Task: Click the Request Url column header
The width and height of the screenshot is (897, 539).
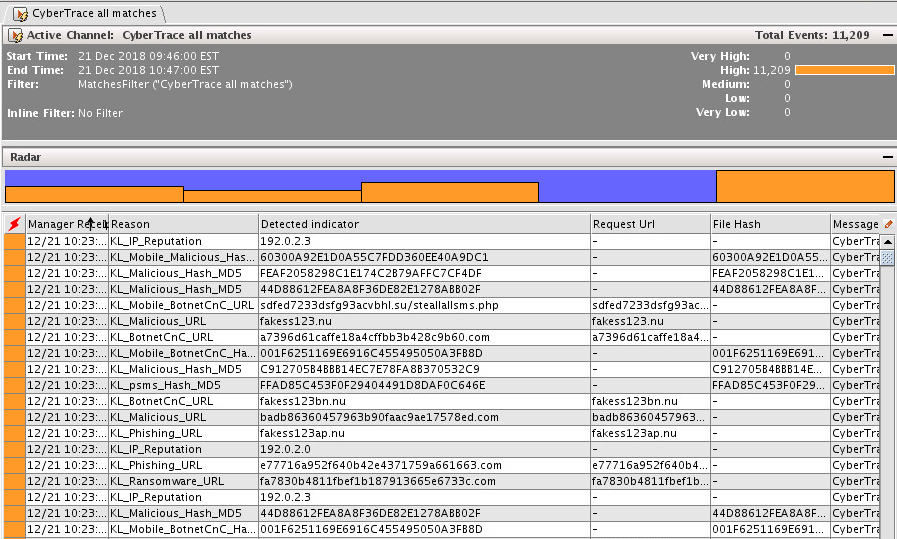Action: tap(649, 224)
